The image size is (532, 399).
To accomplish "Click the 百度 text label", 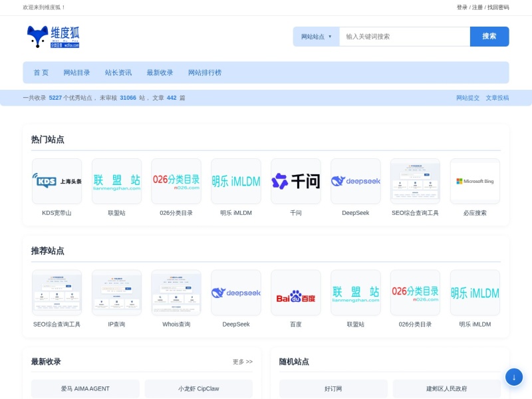I will pyautogui.click(x=296, y=324).
